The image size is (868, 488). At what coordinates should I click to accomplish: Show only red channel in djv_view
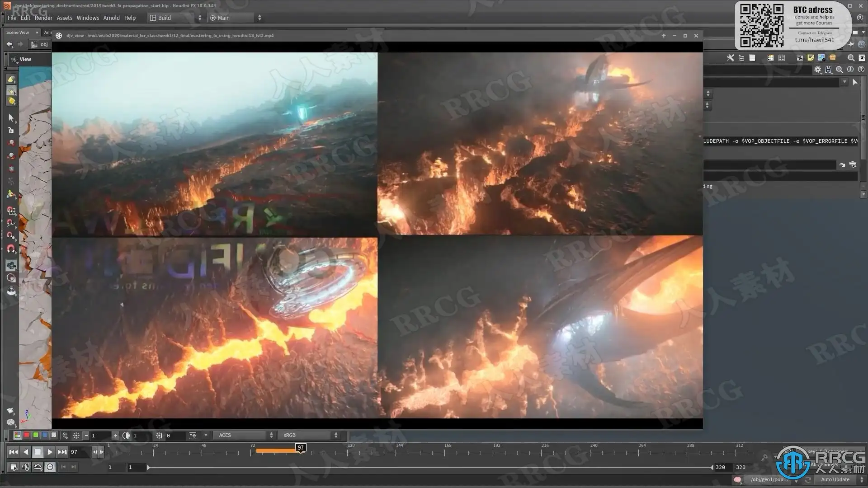click(26, 435)
